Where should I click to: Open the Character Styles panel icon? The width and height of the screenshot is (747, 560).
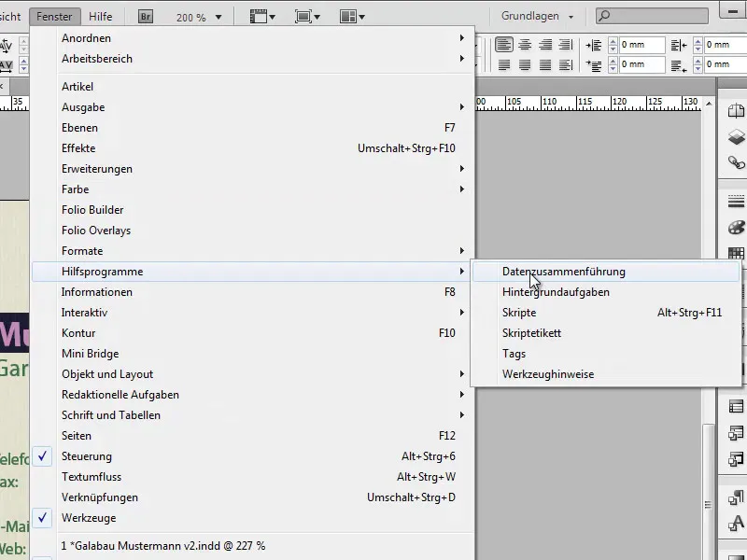736,523
